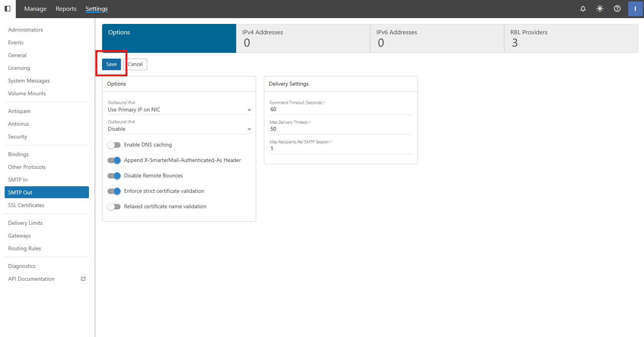Image resolution: width=644 pixels, height=337 pixels.
Task: Enable Relaxed certificate name validation
Action: pyautogui.click(x=114, y=207)
